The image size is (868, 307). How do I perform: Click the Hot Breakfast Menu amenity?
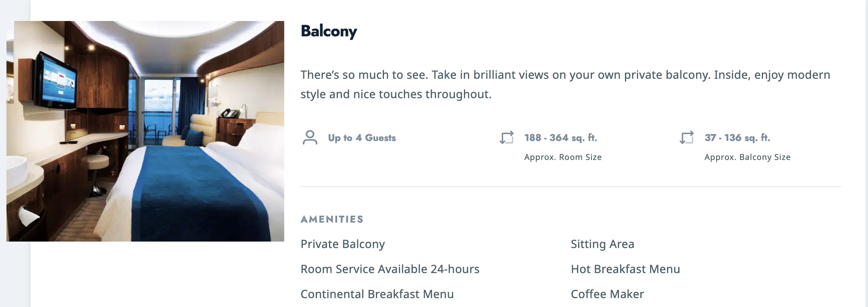click(x=625, y=269)
